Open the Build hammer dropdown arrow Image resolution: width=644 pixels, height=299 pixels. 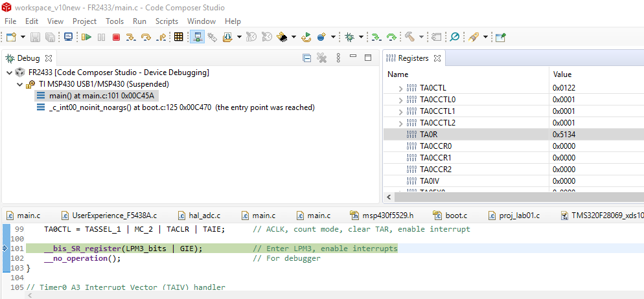(x=421, y=38)
